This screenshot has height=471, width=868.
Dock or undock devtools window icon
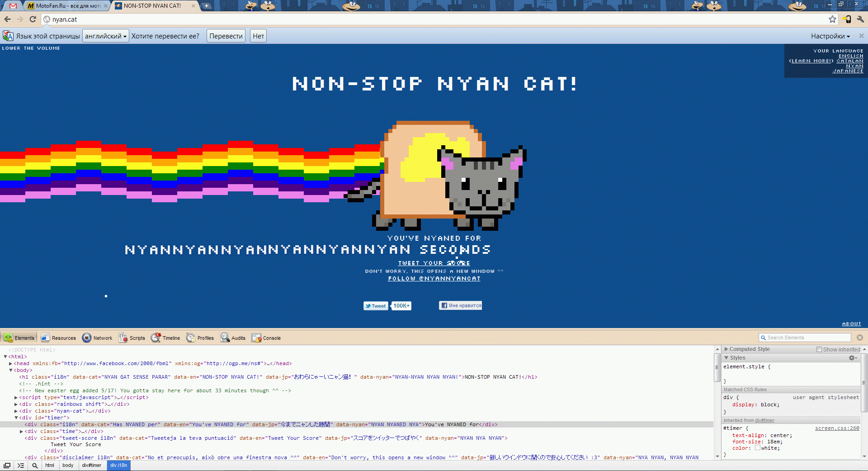(7, 465)
